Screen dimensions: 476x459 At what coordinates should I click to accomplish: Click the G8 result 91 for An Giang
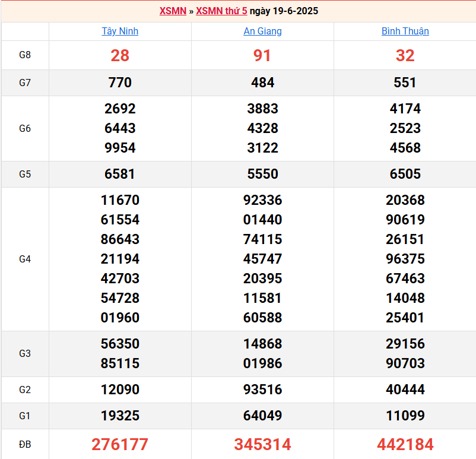coord(262,55)
